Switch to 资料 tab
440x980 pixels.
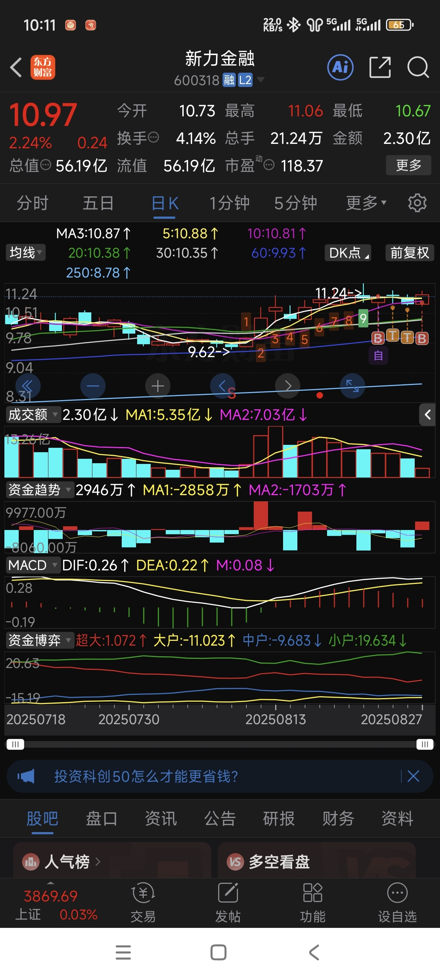click(397, 819)
